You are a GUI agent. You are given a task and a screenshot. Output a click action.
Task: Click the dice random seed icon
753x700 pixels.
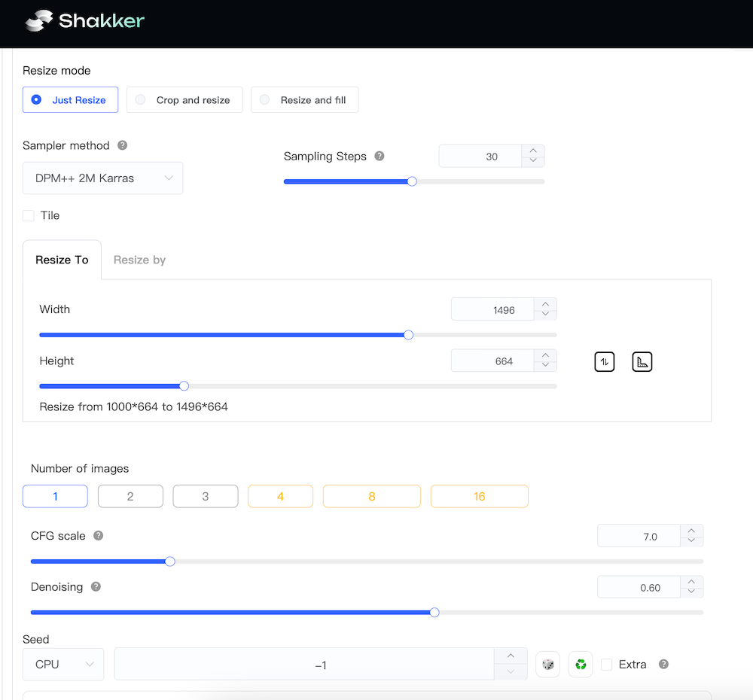click(x=548, y=665)
